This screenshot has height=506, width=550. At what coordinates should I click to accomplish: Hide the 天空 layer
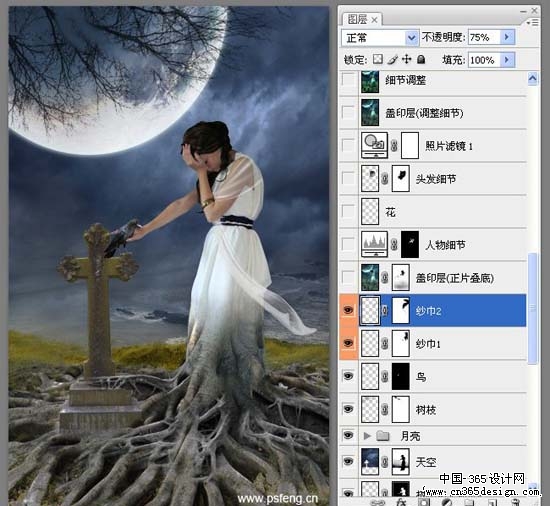click(x=348, y=461)
